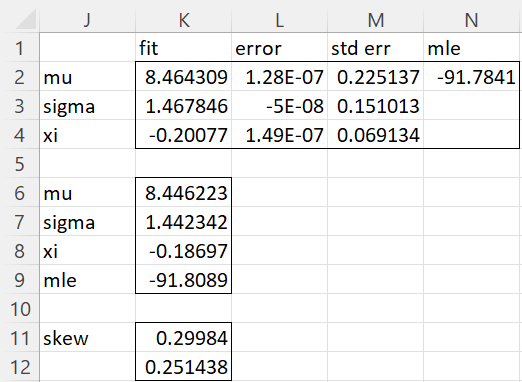Screen dimensions: 522x382
Task: Click the 'xi' label in row 4
Action: pos(87,134)
